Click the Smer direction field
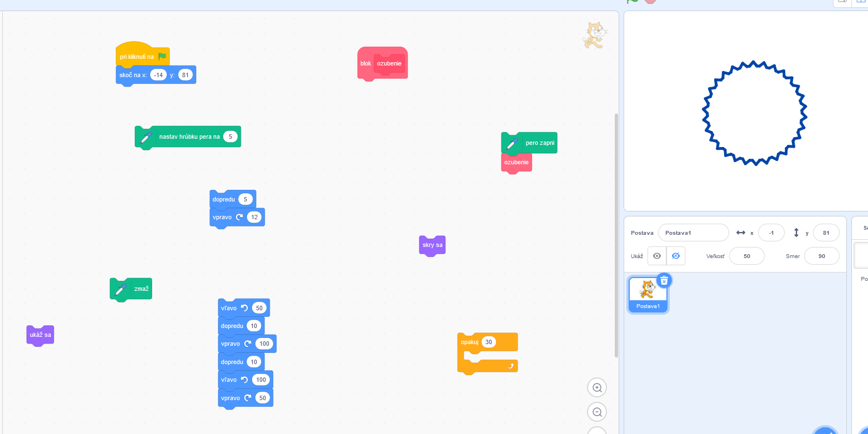 tap(821, 256)
